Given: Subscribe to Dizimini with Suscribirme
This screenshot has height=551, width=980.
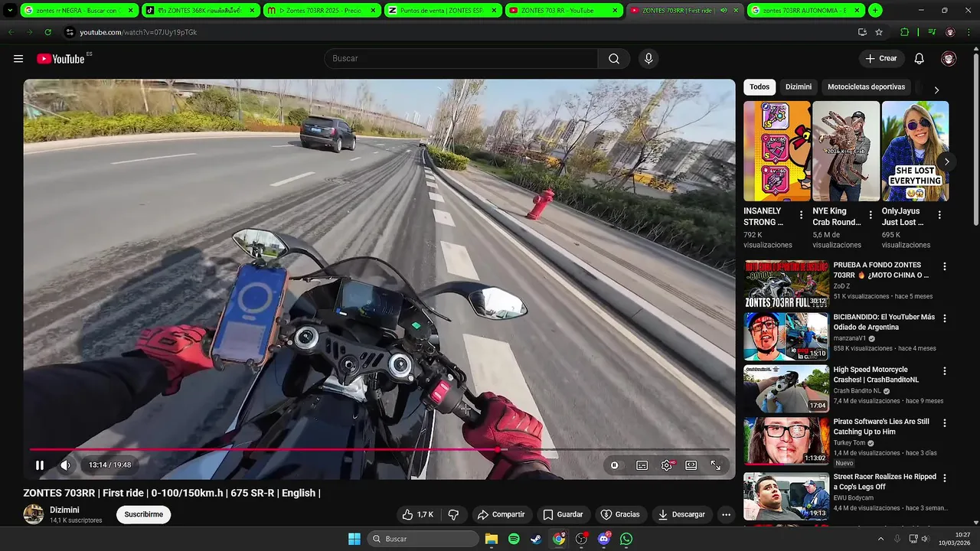Looking at the screenshot, I should pos(143,514).
